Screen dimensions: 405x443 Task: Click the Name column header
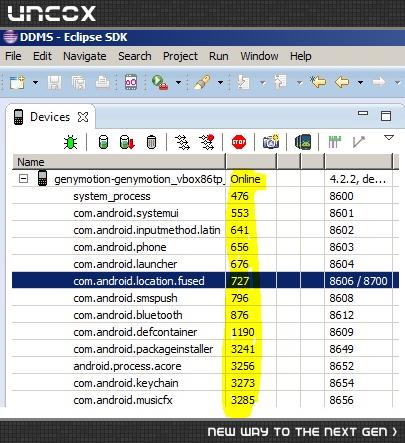click(119, 162)
